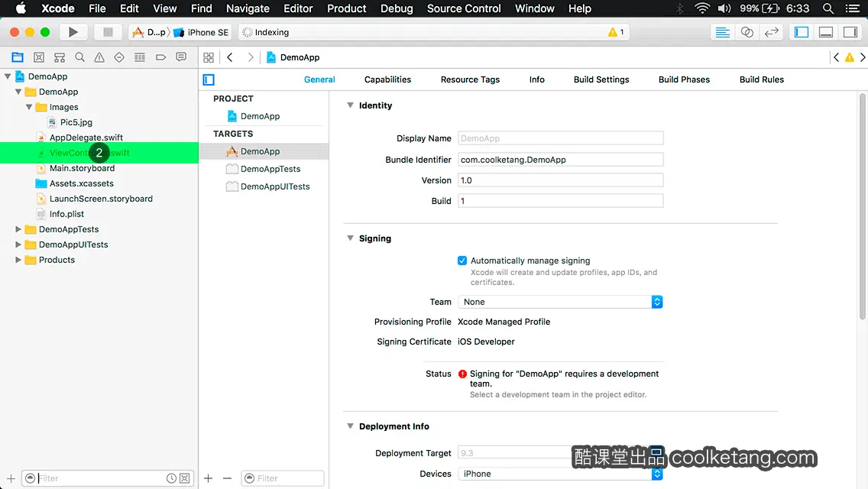Open Spotlight search in menu bar
This screenshot has width=868, height=489.
click(828, 8)
